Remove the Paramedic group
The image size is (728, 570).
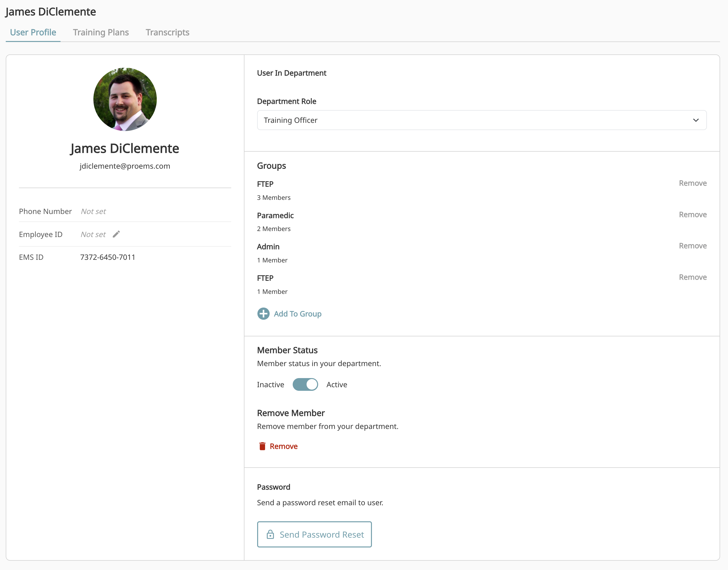pyautogui.click(x=693, y=214)
